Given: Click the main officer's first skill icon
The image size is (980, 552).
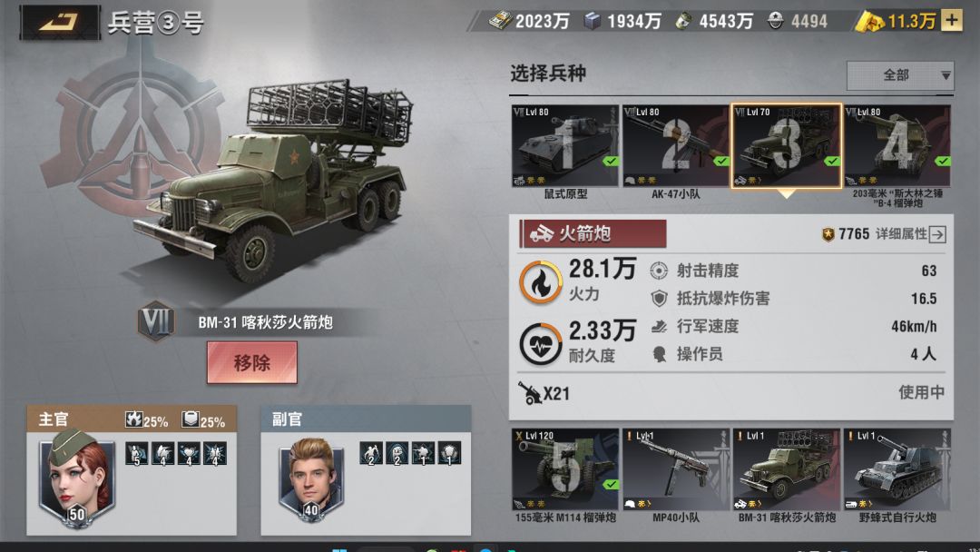Looking at the screenshot, I should [x=136, y=453].
